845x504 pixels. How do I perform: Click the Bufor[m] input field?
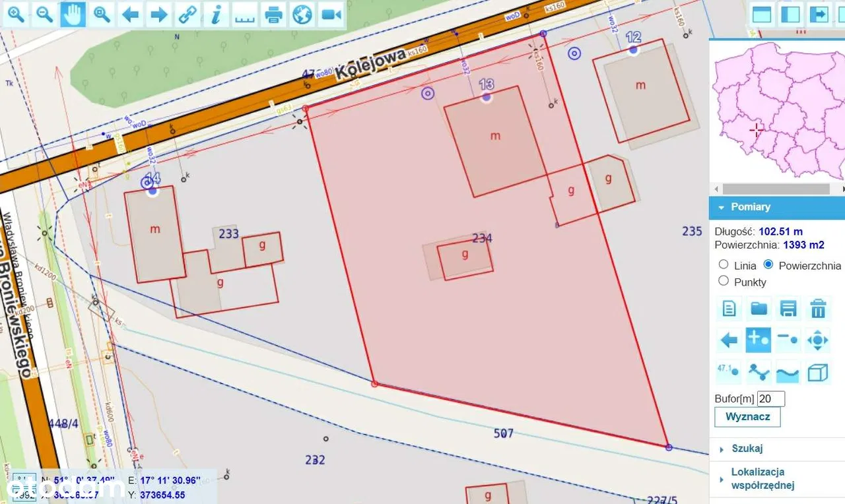(x=770, y=398)
